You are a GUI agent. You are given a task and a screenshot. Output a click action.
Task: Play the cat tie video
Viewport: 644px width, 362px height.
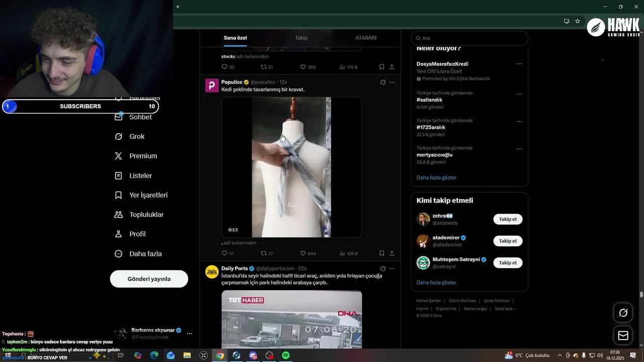pos(292,167)
